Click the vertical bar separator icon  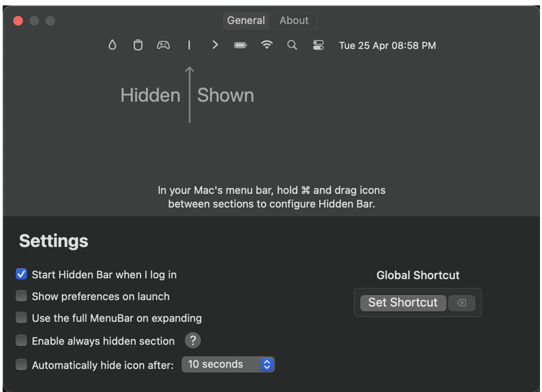point(189,45)
